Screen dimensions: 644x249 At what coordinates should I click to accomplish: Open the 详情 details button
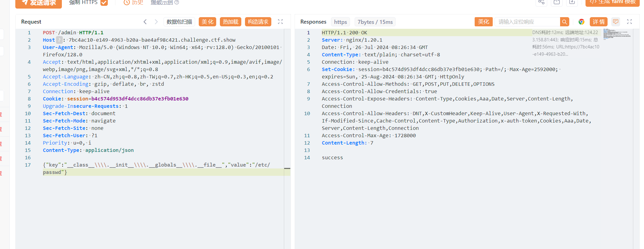(599, 22)
